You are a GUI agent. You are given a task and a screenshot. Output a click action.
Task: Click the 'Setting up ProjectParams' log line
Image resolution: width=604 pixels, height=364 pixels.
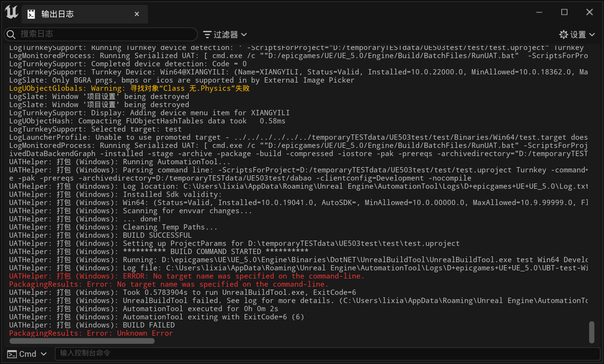pos(234,243)
